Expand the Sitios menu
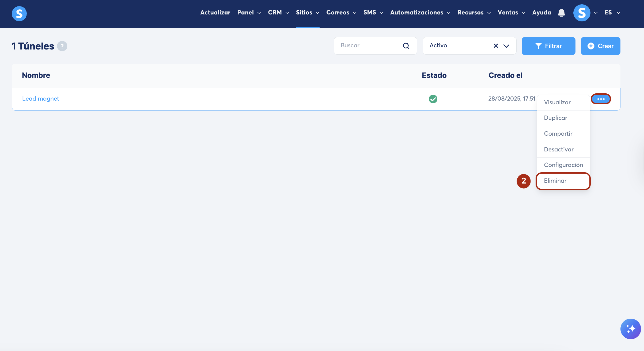The height and width of the screenshot is (351, 644). 307,13
